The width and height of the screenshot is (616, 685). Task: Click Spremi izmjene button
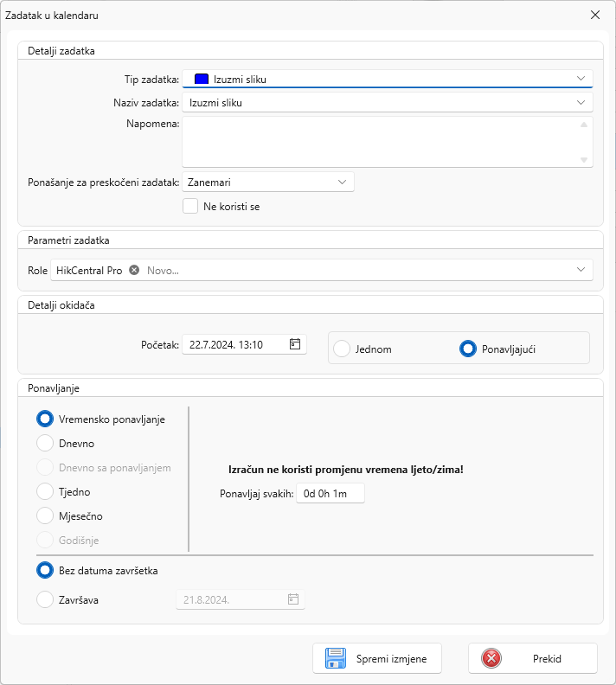376,659
